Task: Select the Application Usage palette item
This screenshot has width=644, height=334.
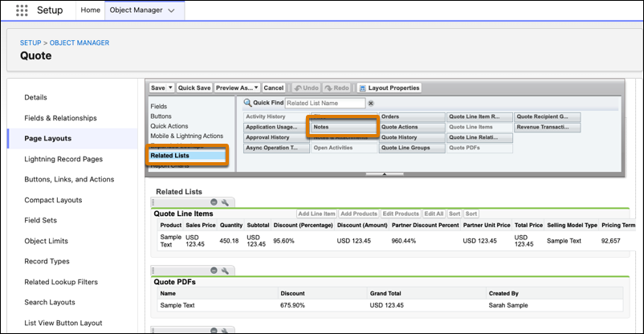Action: (276, 127)
